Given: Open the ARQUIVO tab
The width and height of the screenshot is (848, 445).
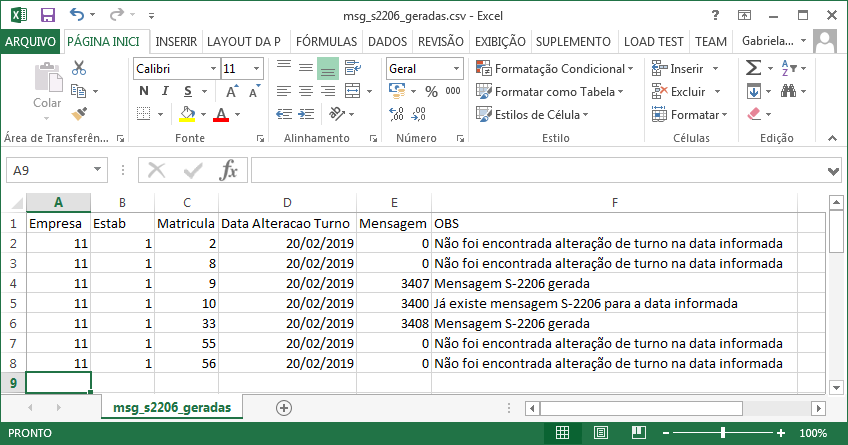Looking at the screenshot, I should 30,42.
